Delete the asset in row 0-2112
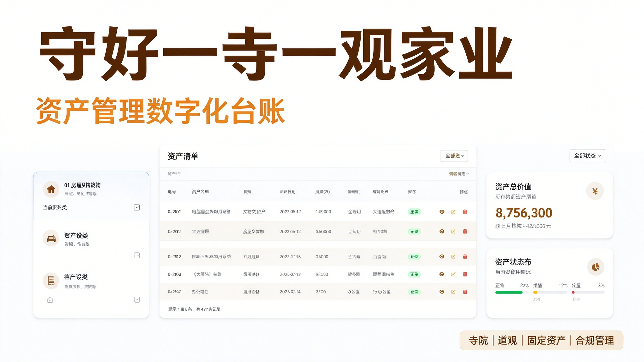This screenshot has height=362, width=644. (x=465, y=257)
